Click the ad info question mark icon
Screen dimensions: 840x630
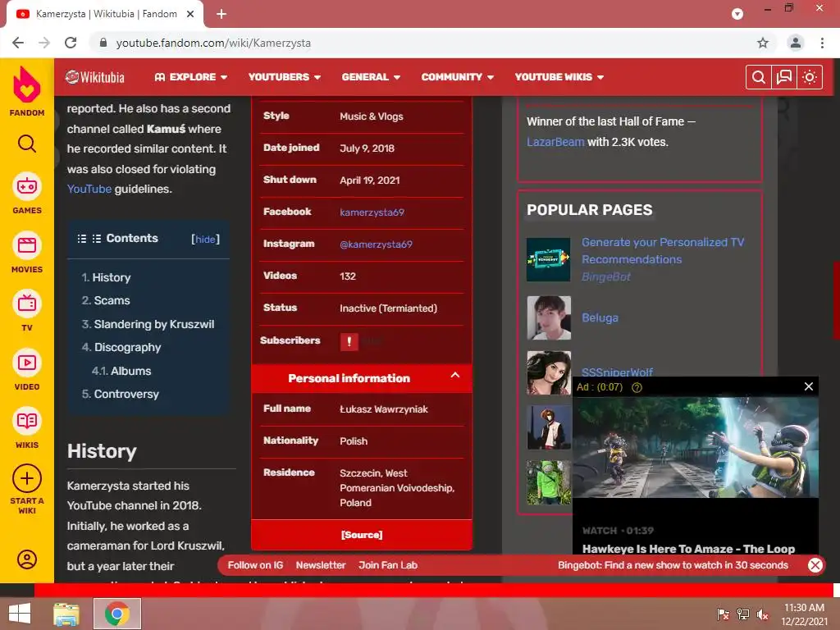tap(637, 387)
